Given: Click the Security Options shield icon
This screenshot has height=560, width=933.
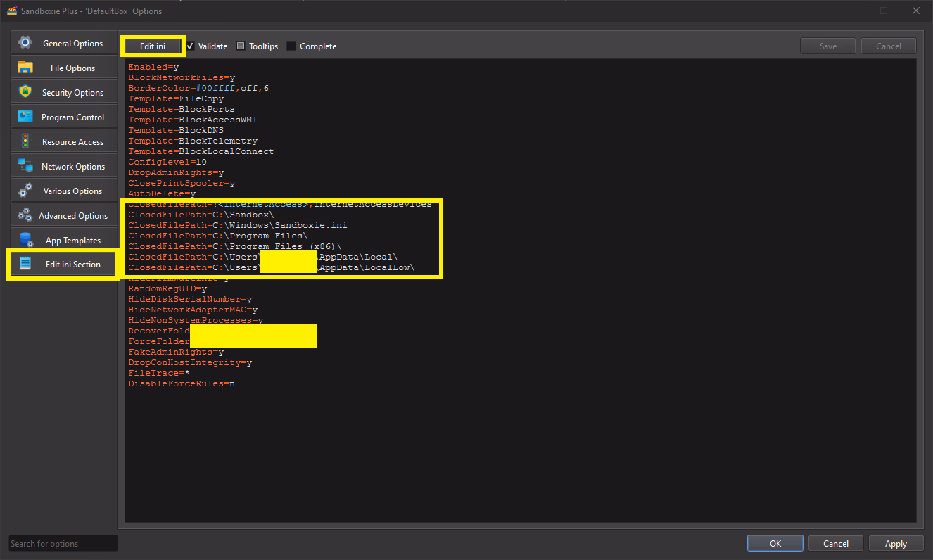Looking at the screenshot, I should 25,92.
